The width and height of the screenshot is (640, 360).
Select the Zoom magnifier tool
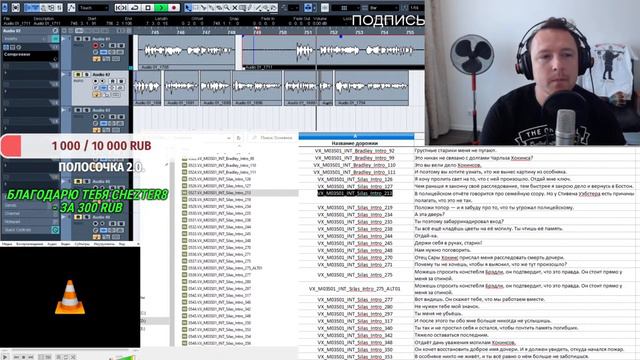click(x=227, y=8)
